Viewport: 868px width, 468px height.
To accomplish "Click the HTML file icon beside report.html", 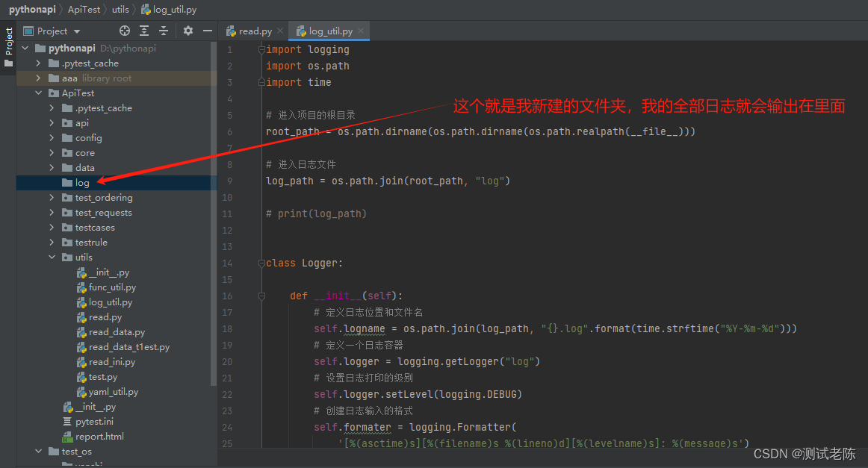I will [x=67, y=437].
